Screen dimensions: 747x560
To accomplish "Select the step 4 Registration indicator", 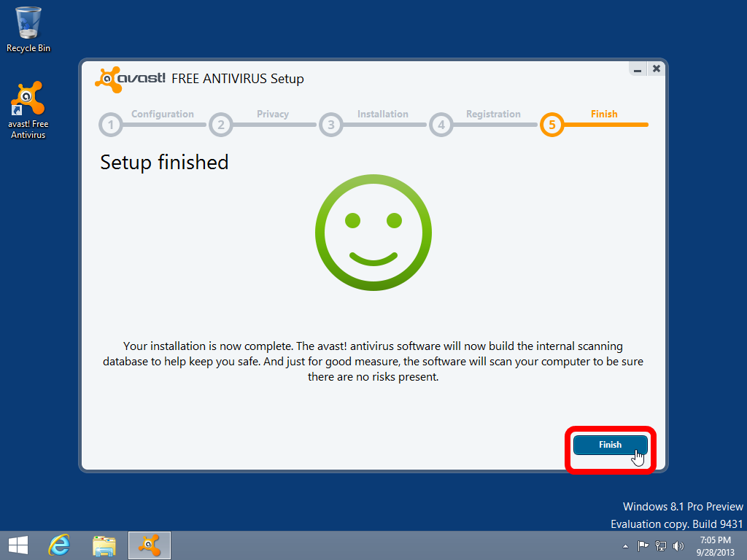I will 441,125.
